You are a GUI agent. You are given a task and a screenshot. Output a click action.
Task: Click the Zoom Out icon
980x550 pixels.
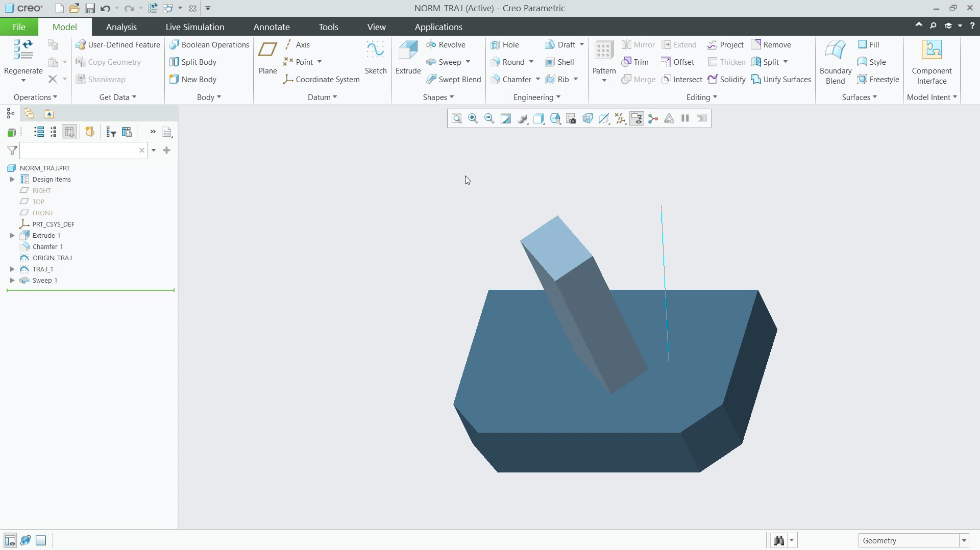(489, 118)
